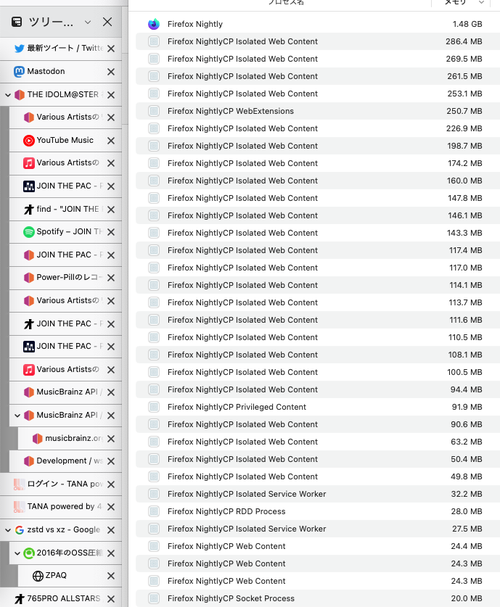Click the YouTube Music tab icon

pos(29,140)
